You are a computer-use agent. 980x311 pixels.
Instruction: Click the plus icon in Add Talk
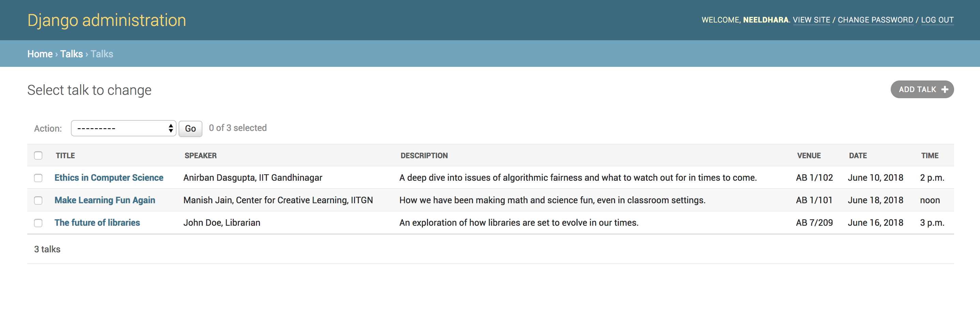(945, 89)
